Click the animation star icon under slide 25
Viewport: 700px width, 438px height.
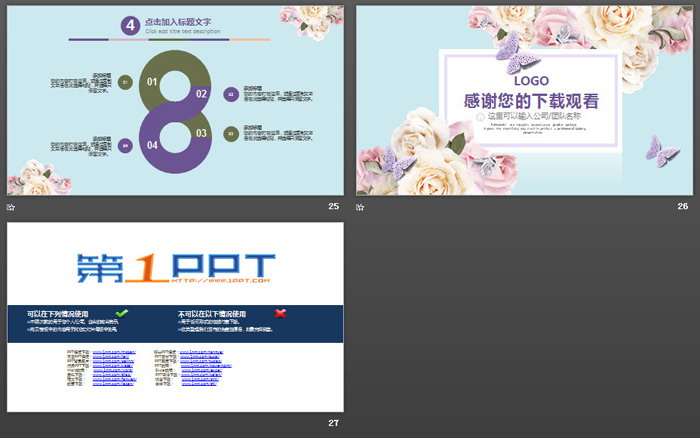11,207
